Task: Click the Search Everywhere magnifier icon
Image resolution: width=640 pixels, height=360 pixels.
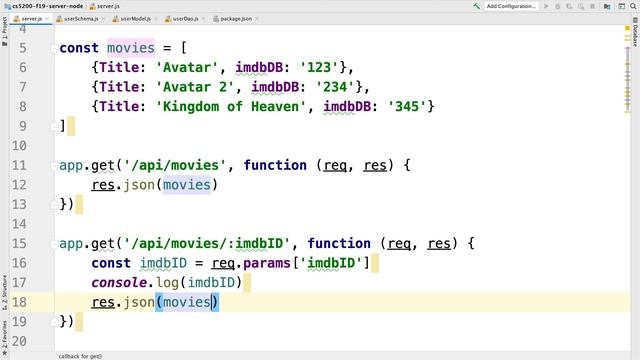Action: coord(633,6)
